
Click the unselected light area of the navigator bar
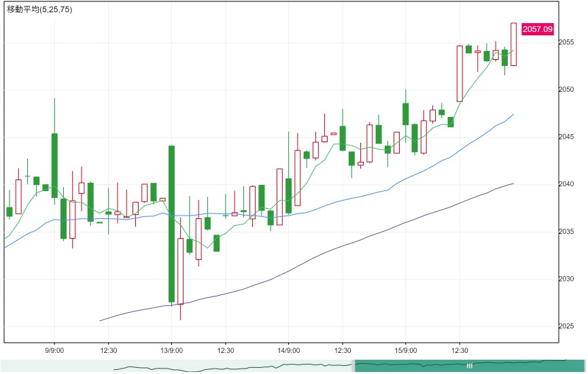(x=176, y=365)
